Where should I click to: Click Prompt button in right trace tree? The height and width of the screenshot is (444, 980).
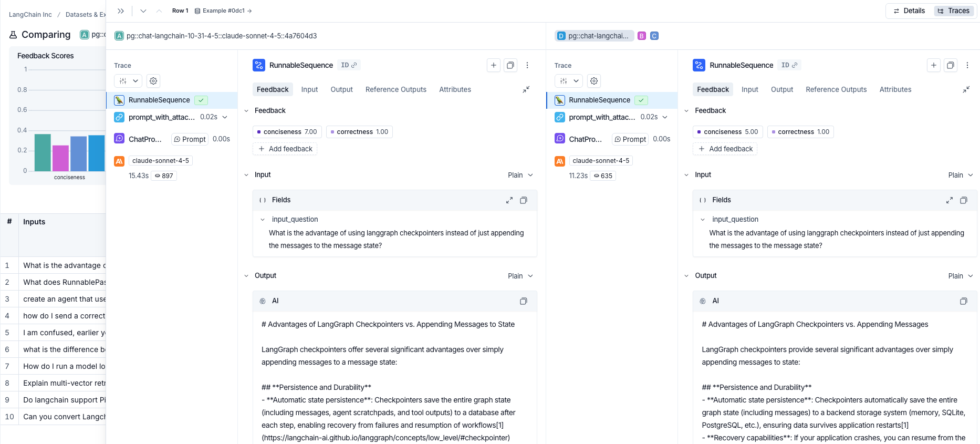click(x=630, y=139)
